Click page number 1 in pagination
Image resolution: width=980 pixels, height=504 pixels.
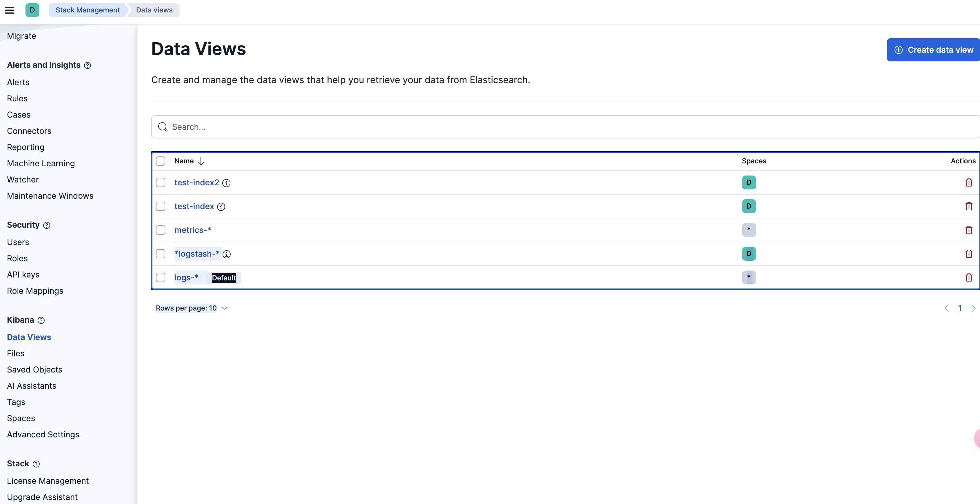960,308
